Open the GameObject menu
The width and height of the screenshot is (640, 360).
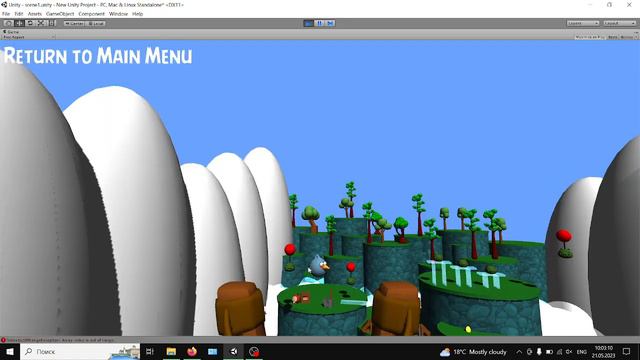click(60, 14)
